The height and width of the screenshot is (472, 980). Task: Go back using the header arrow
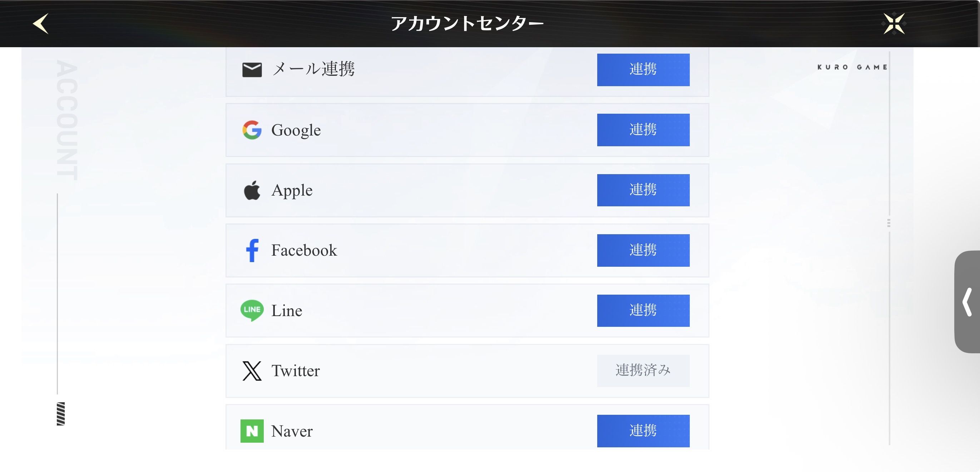41,24
